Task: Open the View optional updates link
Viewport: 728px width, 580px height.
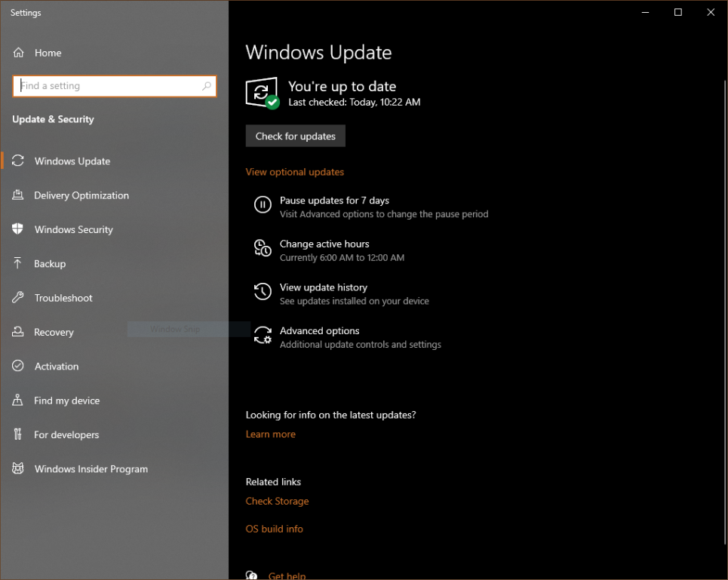Action: (x=294, y=172)
